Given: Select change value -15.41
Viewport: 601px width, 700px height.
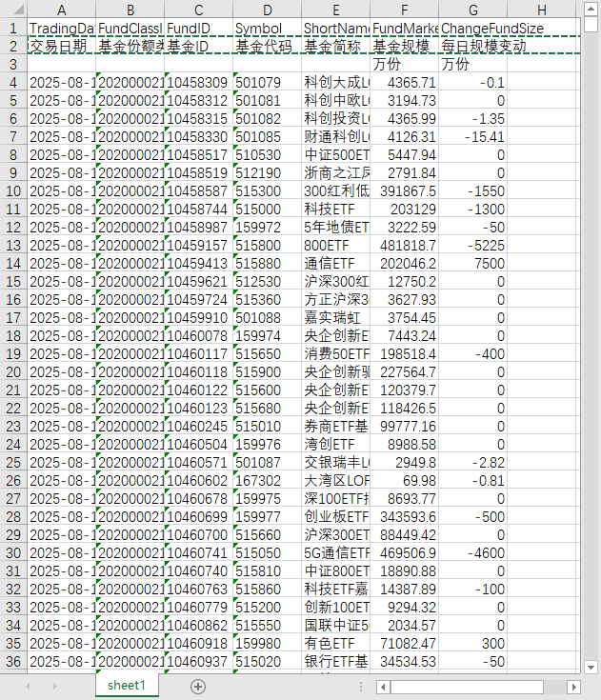Looking at the screenshot, I should click(472, 136).
